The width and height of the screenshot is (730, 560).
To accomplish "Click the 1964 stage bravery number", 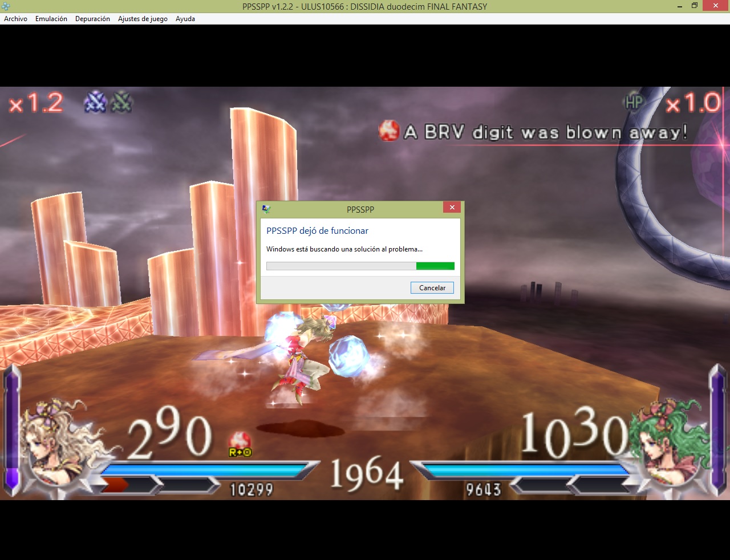I will (366, 474).
